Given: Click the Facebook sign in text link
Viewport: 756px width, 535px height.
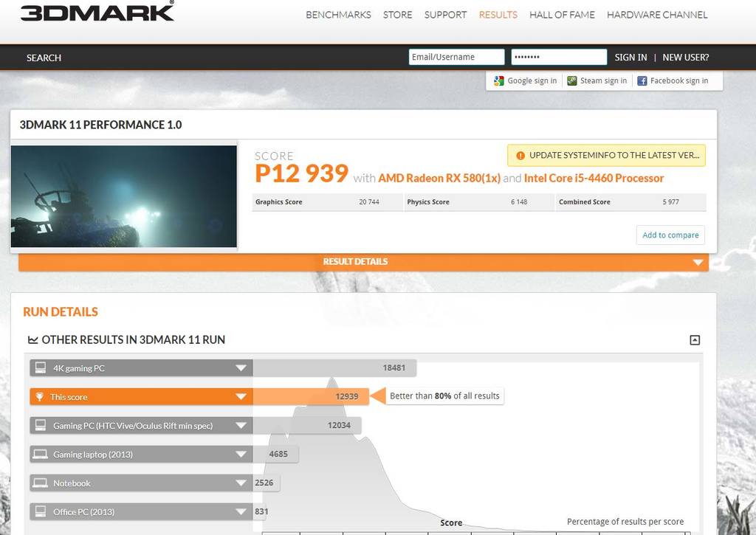Looking at the screenshot, I should point(679,81).
